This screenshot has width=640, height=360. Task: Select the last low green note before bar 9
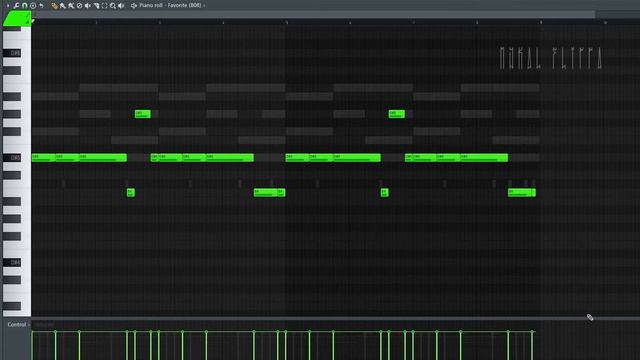coord(534,193)
